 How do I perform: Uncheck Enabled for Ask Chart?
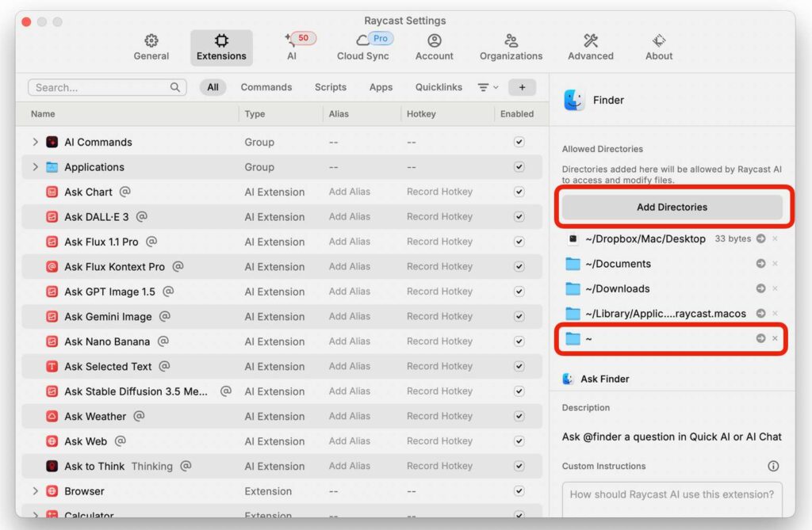point(519,192)
